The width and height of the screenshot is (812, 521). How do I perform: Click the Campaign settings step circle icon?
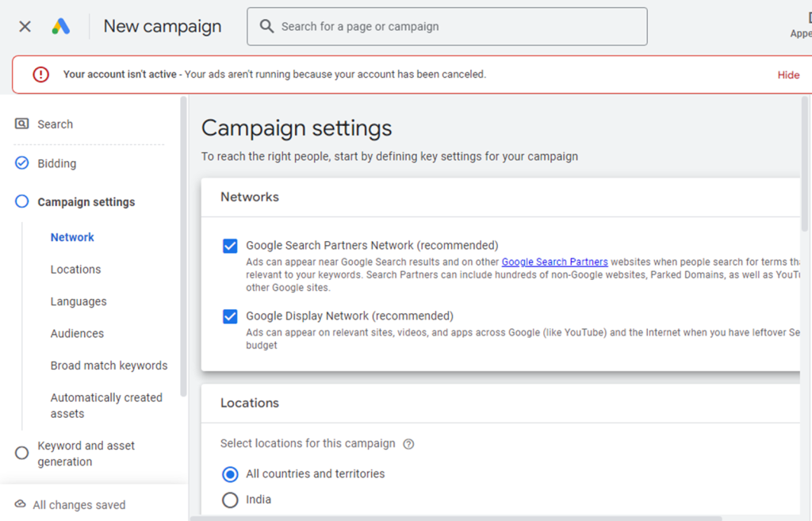pyautogui.click(x=21, y=201)
